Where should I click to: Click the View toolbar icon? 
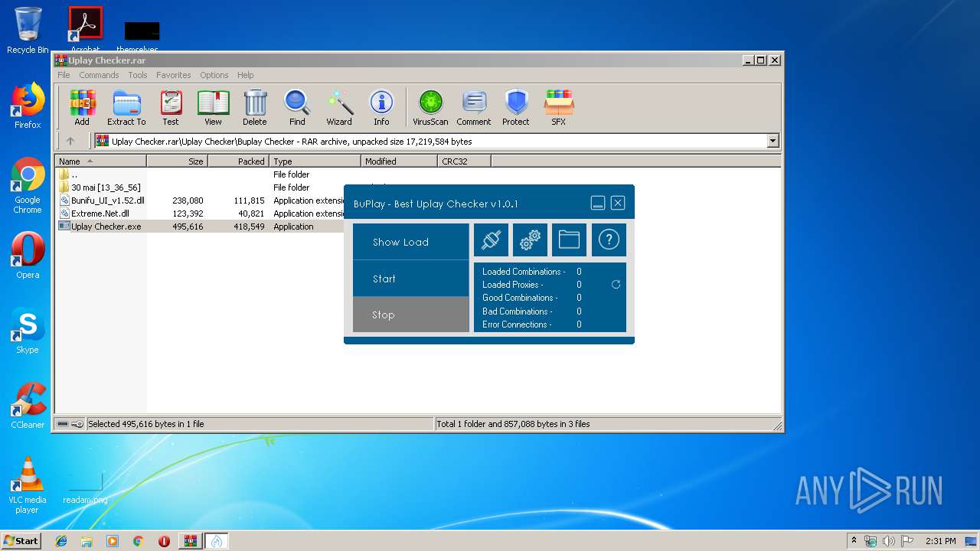coord(213,107)
